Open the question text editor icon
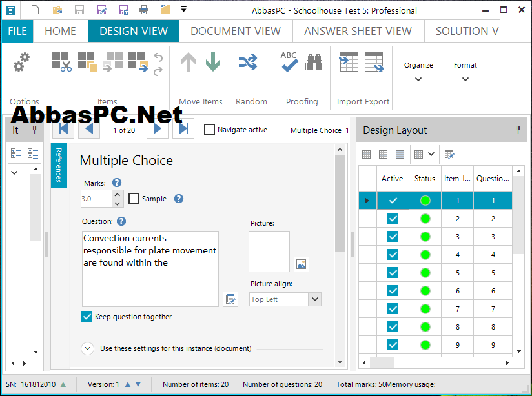 [230, 299]
